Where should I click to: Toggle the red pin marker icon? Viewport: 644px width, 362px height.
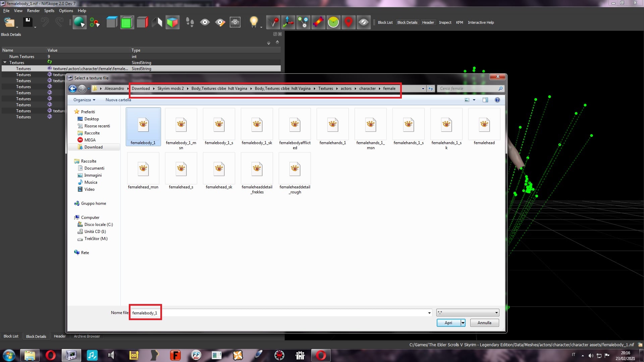tap(273, 22)
